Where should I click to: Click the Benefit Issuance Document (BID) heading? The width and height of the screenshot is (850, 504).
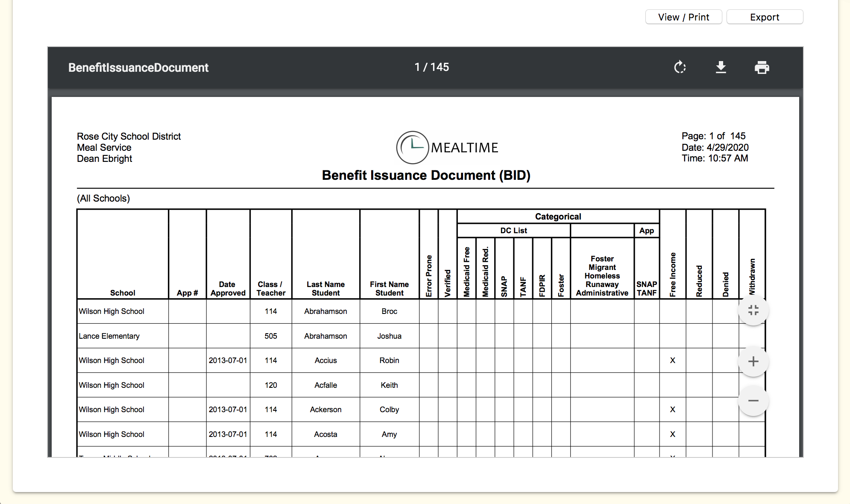(426, 175)
